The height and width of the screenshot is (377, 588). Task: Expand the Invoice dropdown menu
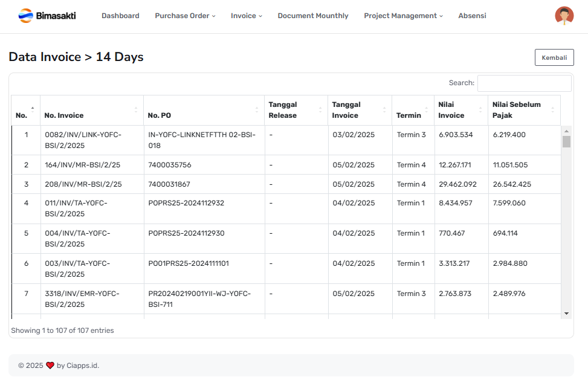(247, 16)
